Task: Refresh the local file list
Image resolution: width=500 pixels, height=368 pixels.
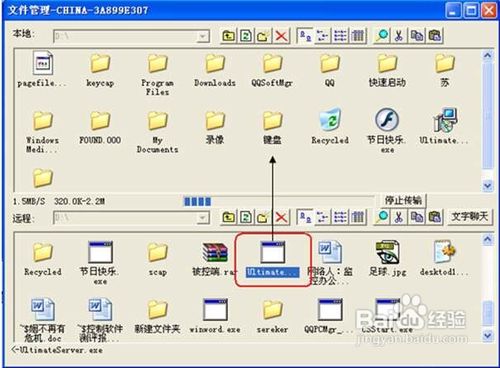Action: tap(246, 35)
